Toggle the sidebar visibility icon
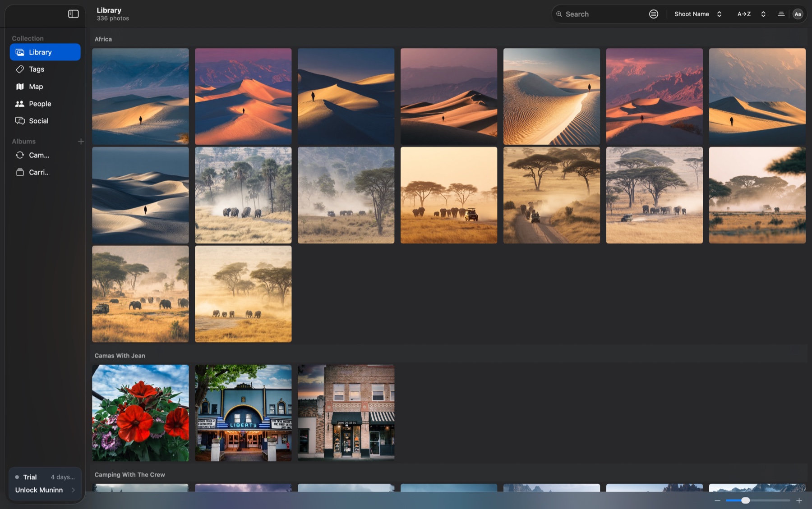Viewport: 812px width, 509px height. (73, 14)
